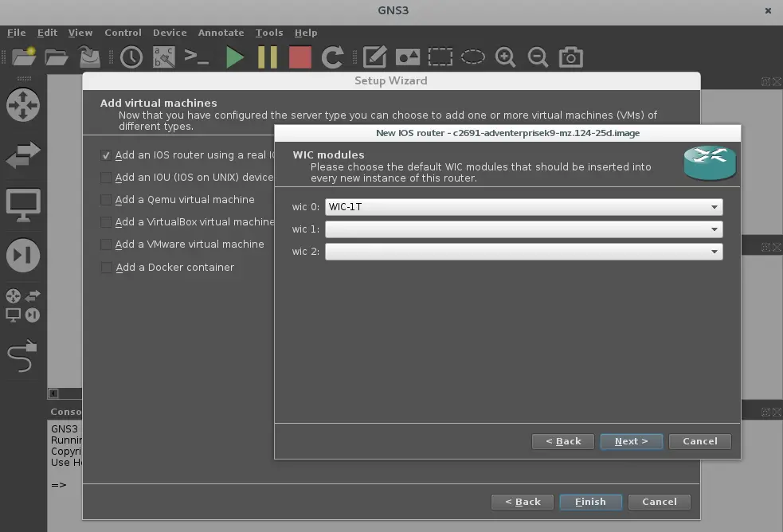Click Back in the Setup Wizard

523,502
